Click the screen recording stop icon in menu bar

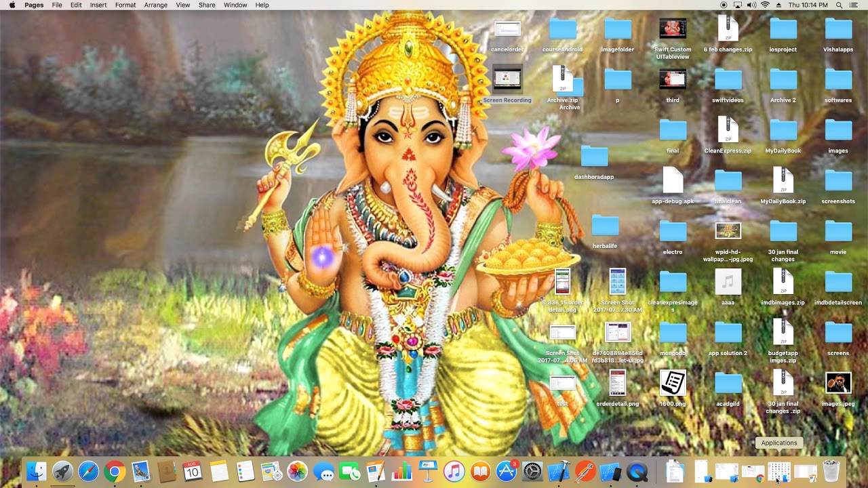pos(724,5)
